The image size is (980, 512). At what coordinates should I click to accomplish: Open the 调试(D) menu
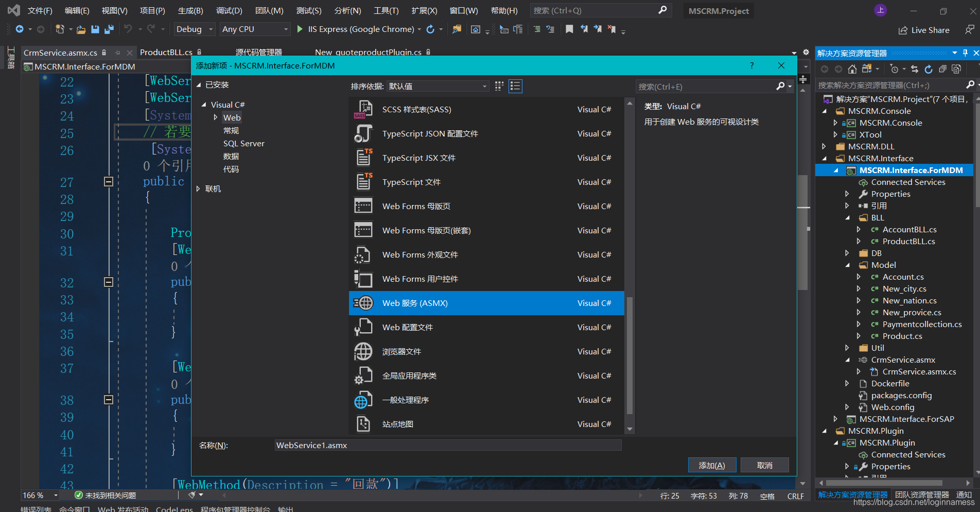pos(229,11)
